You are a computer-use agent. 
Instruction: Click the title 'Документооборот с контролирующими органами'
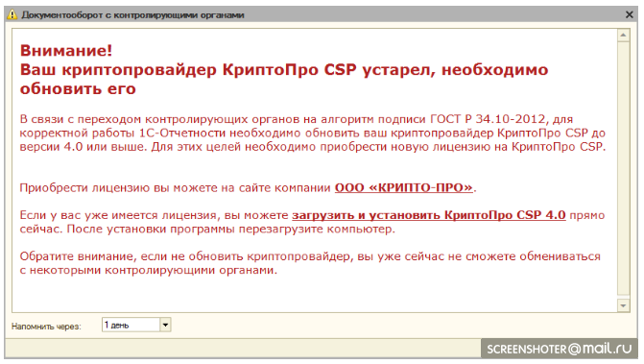click(132, 15)
